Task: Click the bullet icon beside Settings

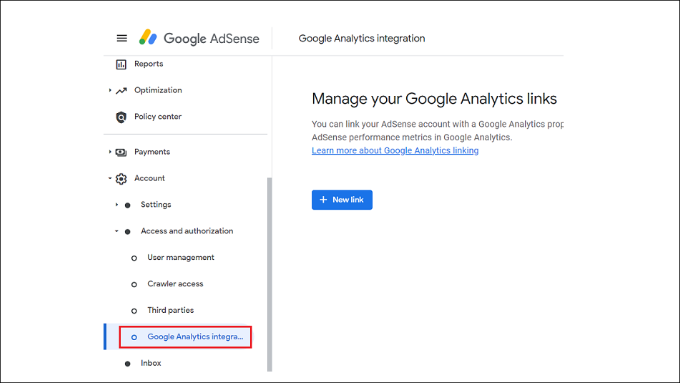Action: click(128, 205)
